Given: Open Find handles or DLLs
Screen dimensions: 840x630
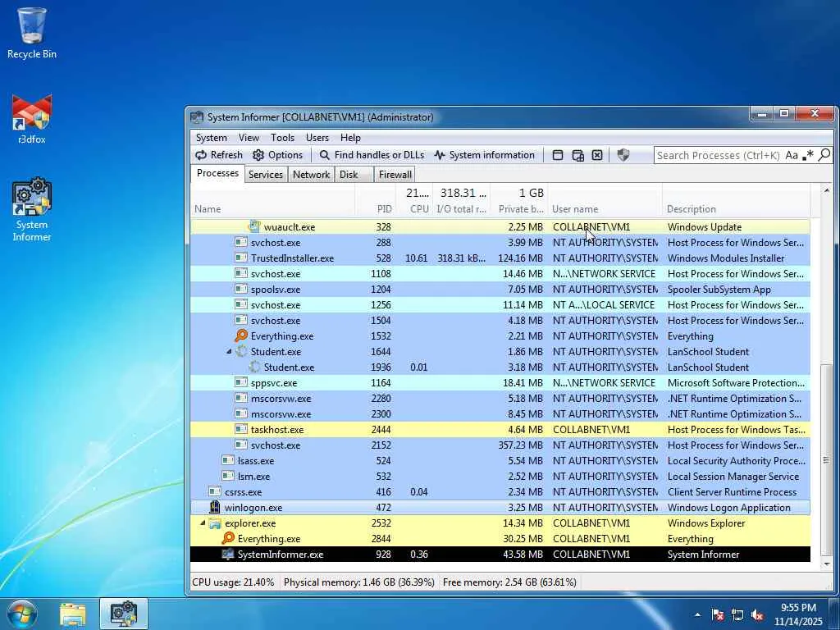Looking at the screenshot, I should [372, 155].
